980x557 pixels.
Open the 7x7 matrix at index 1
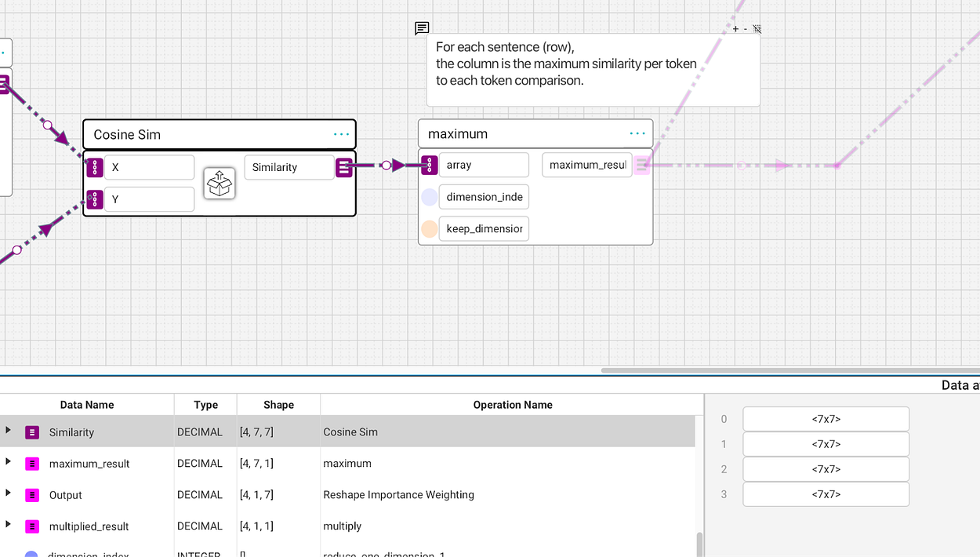[826, 444]
